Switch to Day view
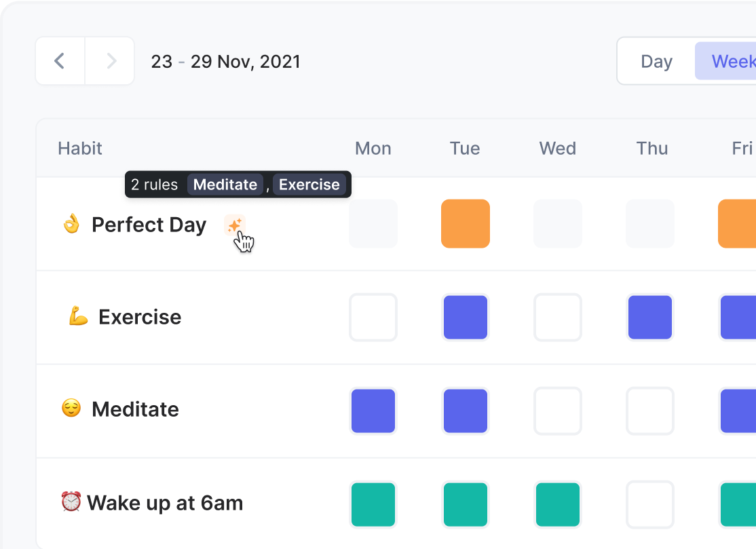Screen dimensions: 756x549 656,61
